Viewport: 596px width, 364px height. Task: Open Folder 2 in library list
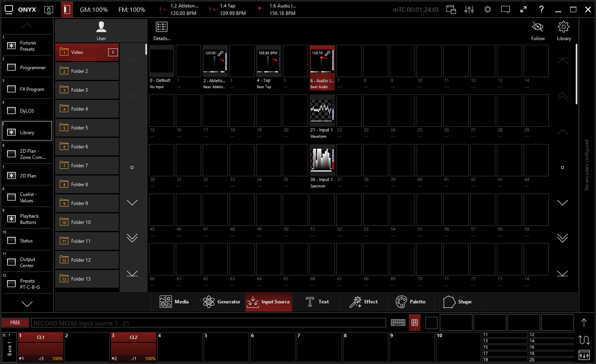click(87, 71)
